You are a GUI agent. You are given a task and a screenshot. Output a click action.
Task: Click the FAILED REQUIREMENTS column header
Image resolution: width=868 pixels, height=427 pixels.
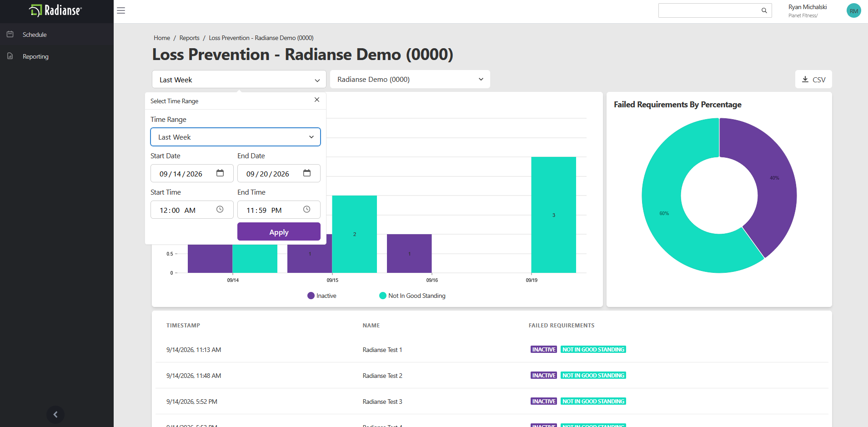pyautogui.click(x=562, y=326)
